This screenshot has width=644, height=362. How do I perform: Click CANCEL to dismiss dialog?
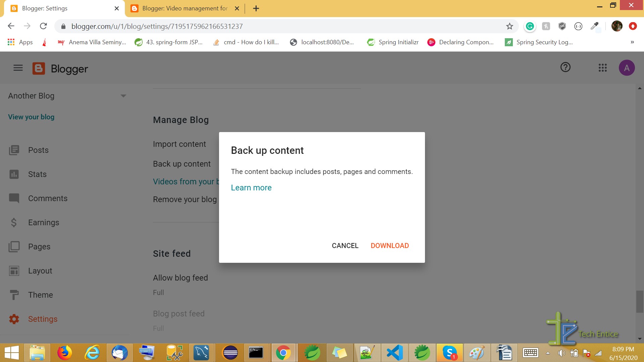tap(345, 245)
